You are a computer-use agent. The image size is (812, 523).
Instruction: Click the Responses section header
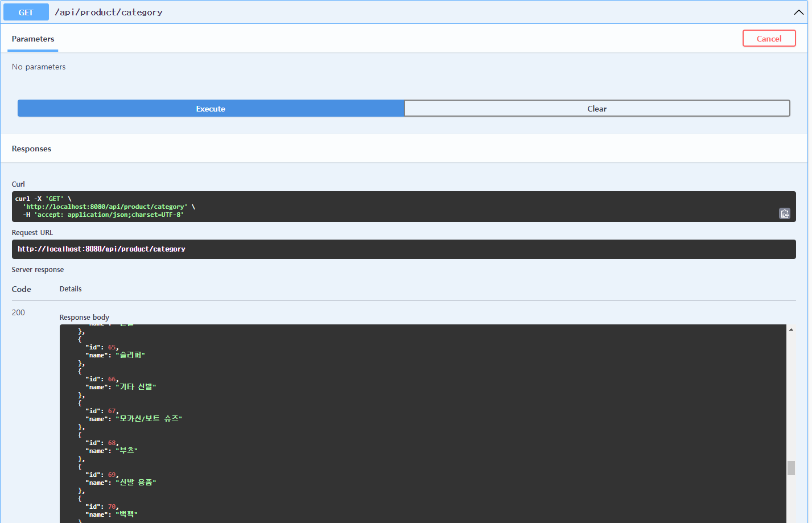point(31,149)
